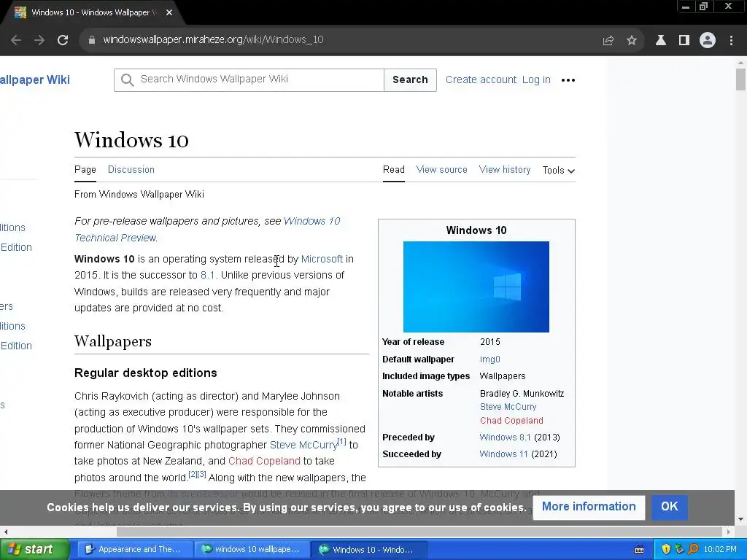Open Chad Copeland red link in article

point(264,462)
